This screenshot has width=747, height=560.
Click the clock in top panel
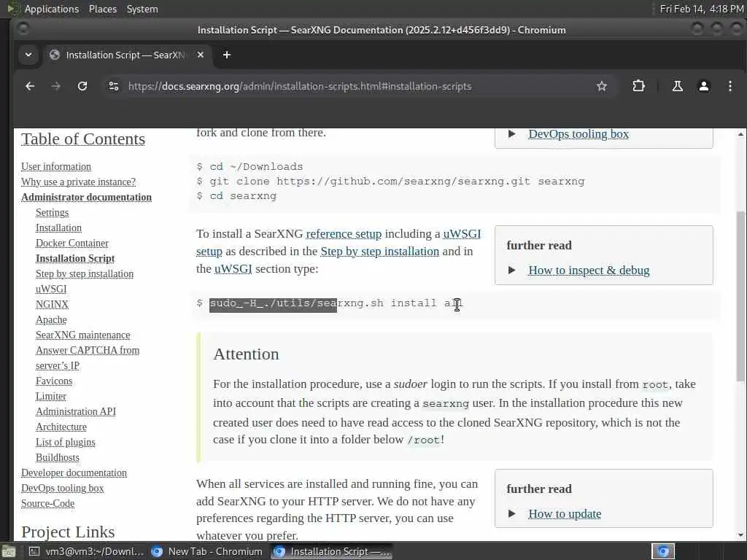pos(701,9)
